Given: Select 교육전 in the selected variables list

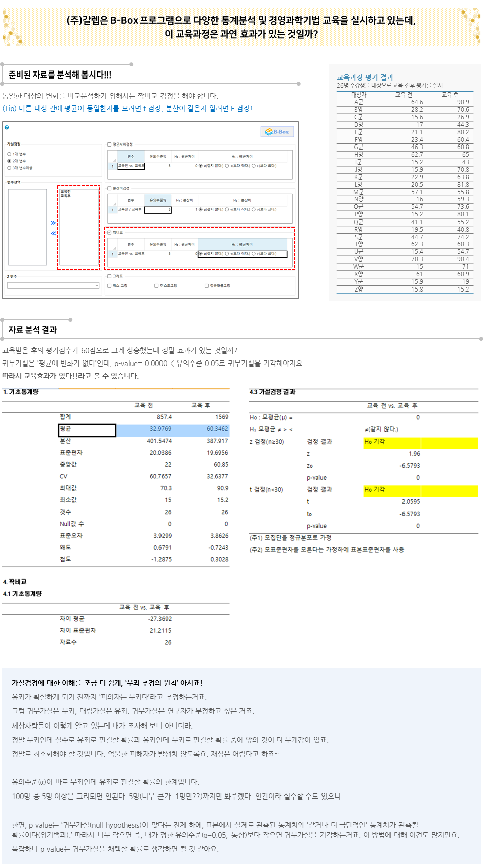Looking at the screenshot, I should pyautogui.click(x=66, y=192).
